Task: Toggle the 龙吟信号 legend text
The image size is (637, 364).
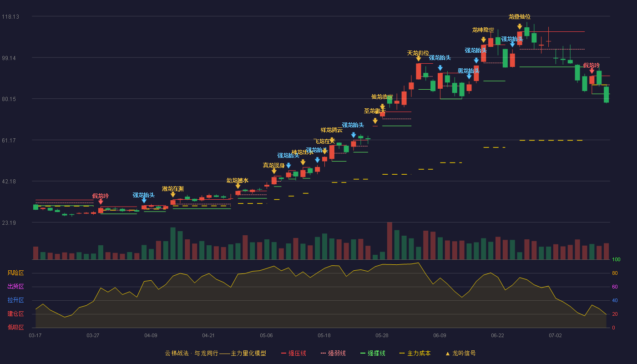Action: tap(464, 353)
